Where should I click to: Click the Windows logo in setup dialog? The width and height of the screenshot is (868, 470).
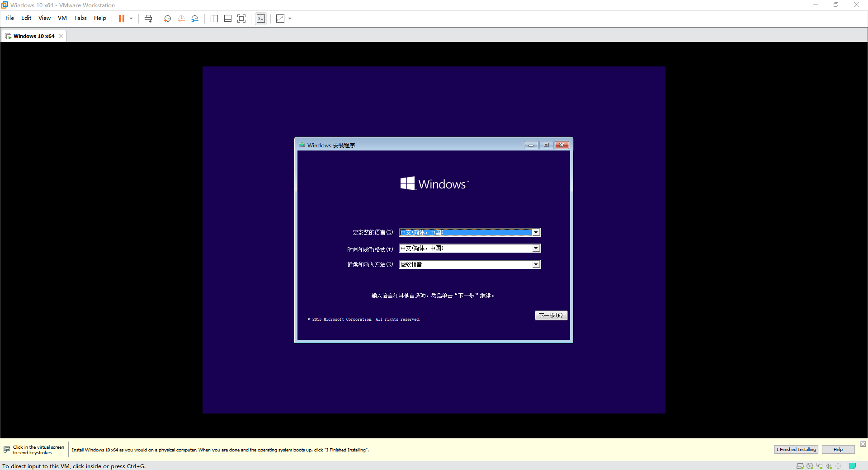point(434,184)
